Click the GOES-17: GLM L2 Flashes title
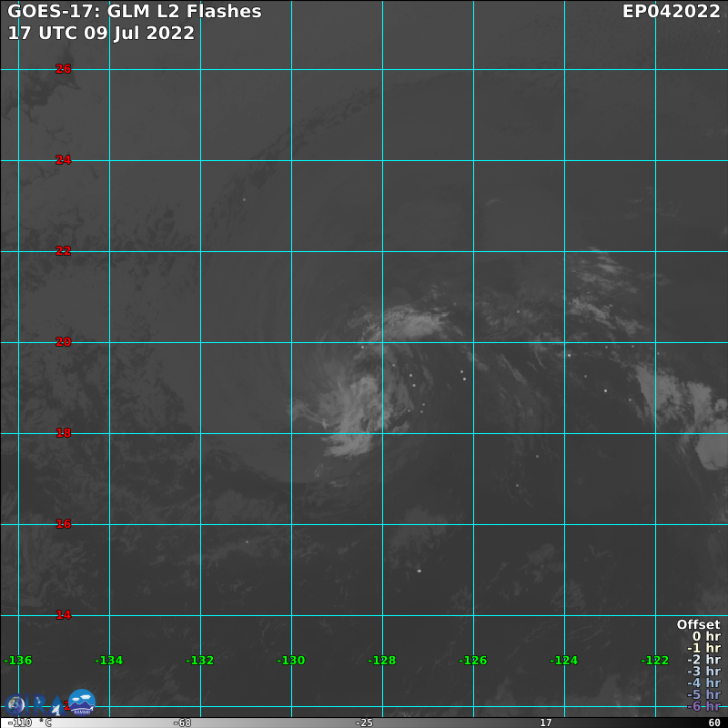Screen dimensions: 728x728 [x=135, y=12]
